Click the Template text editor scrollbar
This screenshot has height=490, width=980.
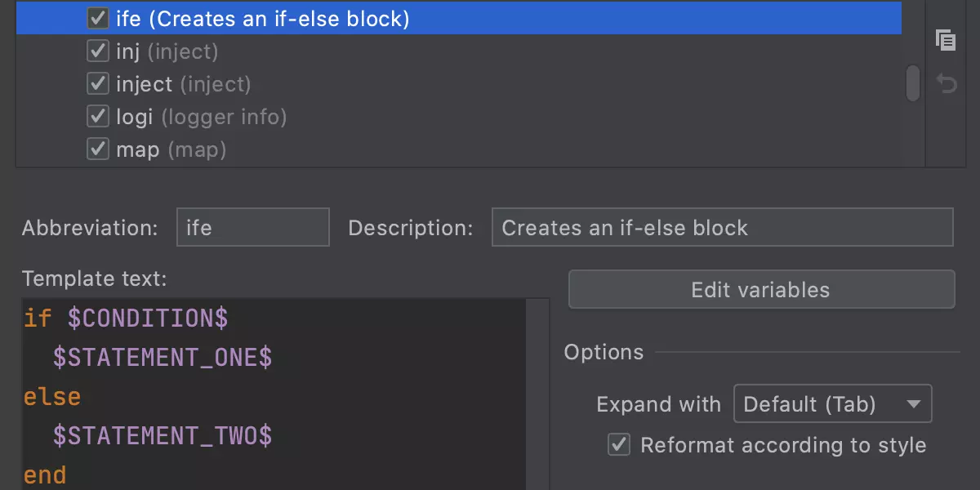(537, 394)
